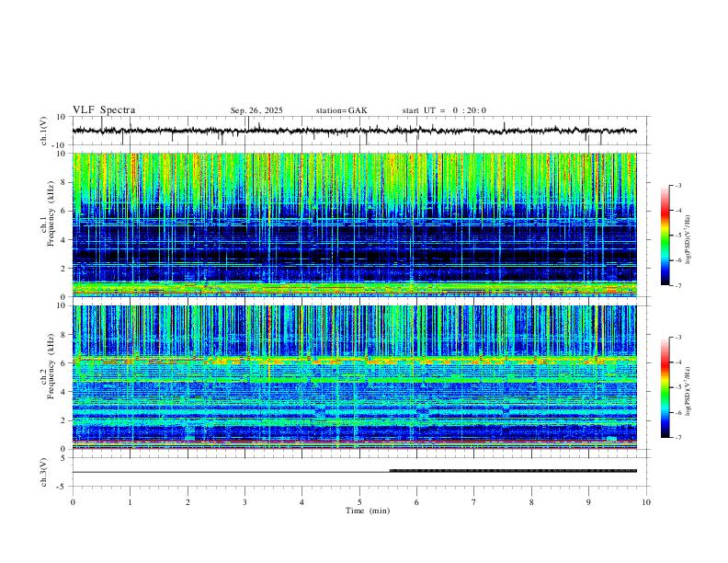Screen dimensions: 728x563
Task: Click the time axis tick label 3
Action: point(245,502)
